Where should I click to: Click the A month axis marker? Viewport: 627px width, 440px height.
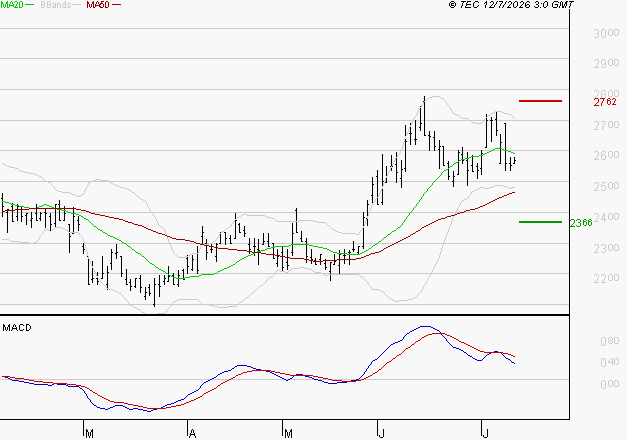pyautogui.click(x=192, y=433)
